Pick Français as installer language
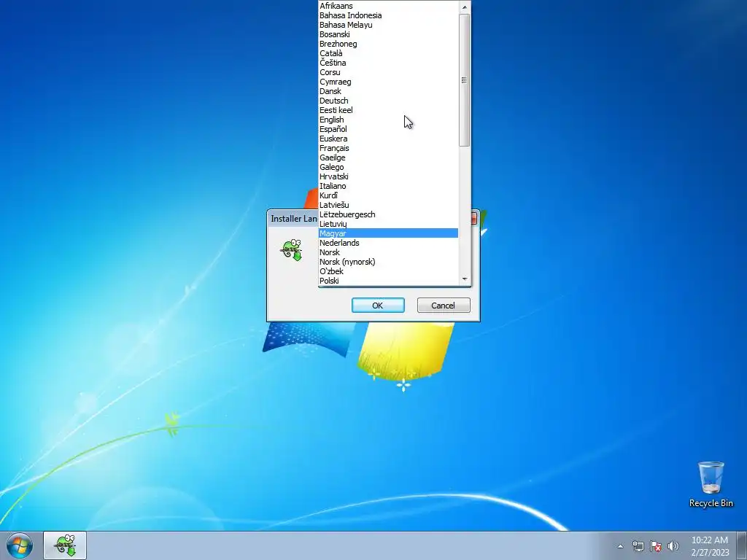Image resolution: width=747 pixels, height=560 pixels. pos(388,148)
